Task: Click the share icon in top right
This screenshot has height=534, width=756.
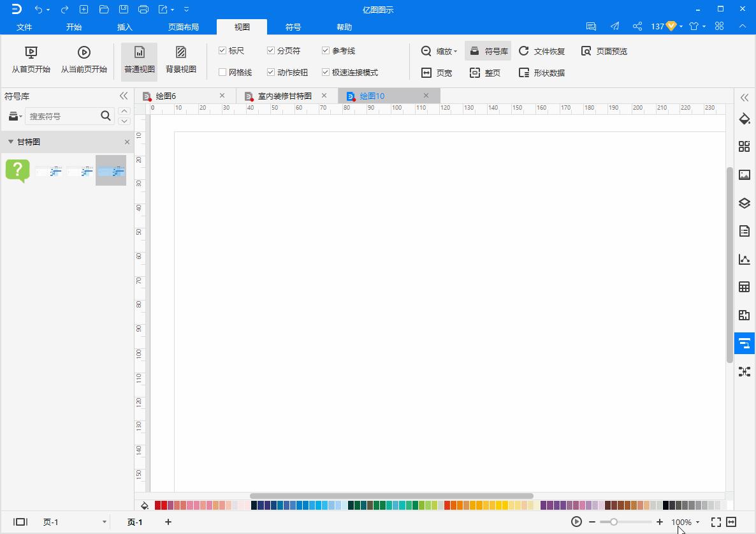Action: tap(637, 26)
